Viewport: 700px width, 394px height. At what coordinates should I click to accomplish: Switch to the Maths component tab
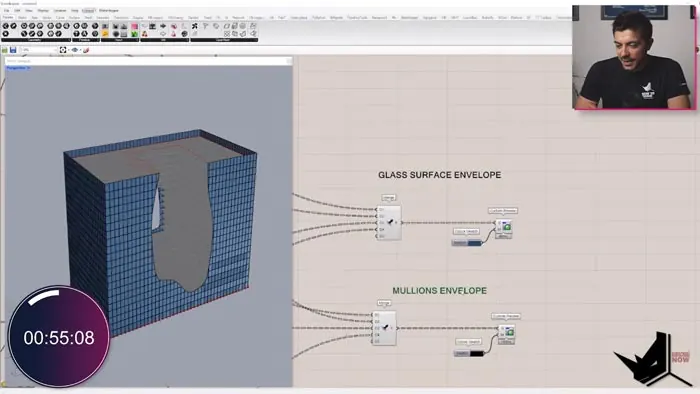(x=22, y=17)
